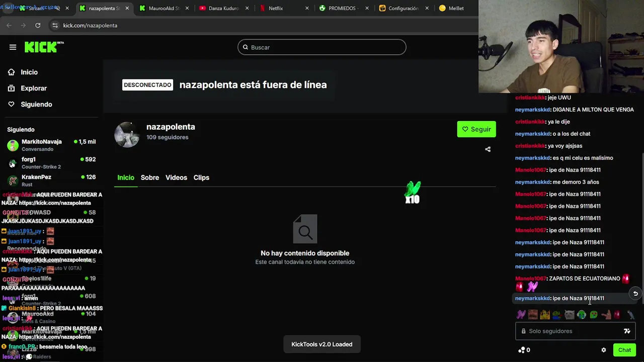Open site info icon in address bar
This screenshot has width=644, height=362.
(55, 25)
